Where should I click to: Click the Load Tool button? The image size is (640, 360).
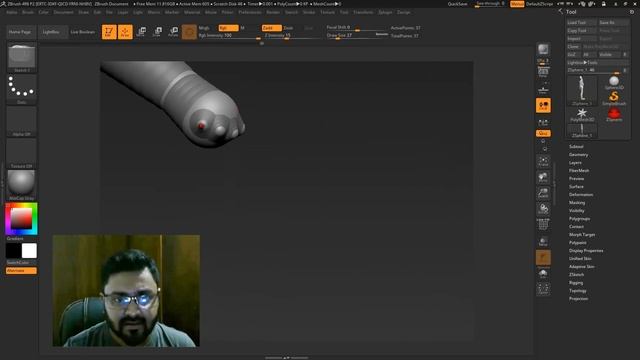tap(582, 22)
